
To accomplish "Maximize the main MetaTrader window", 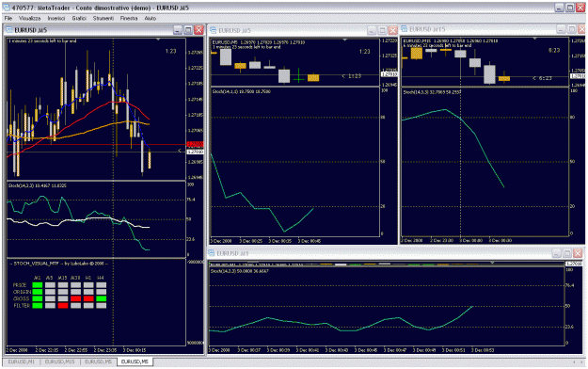I will click(x=569, y=8).
